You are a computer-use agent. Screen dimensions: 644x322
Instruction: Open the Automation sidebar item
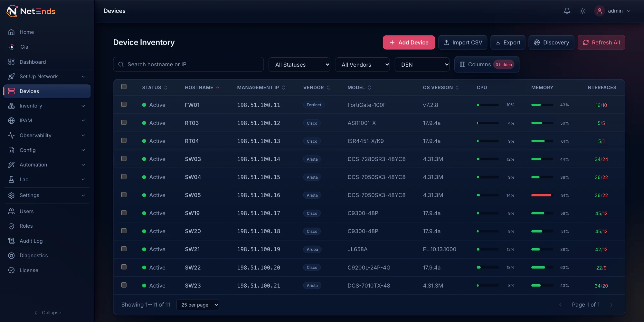click(47, 165)
